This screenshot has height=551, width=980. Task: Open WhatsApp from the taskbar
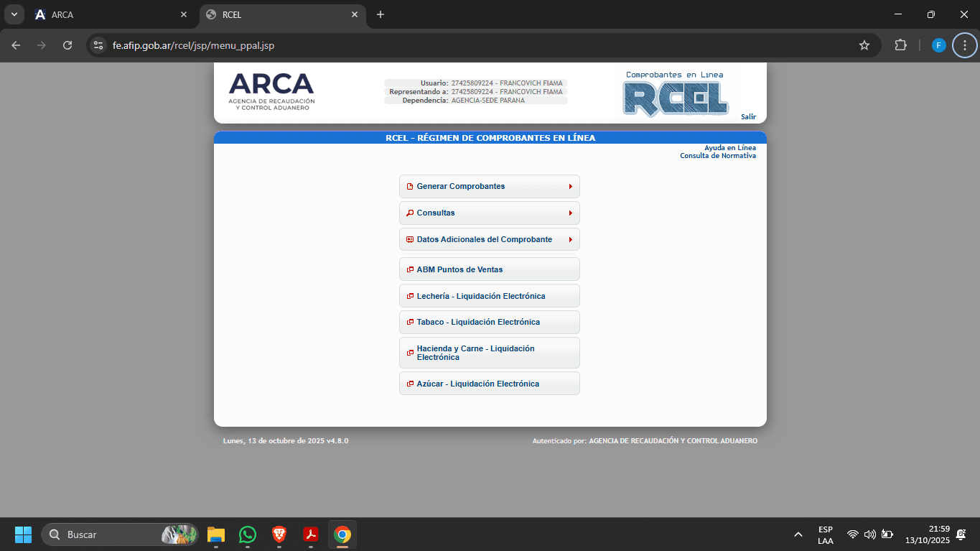(248, 534)
